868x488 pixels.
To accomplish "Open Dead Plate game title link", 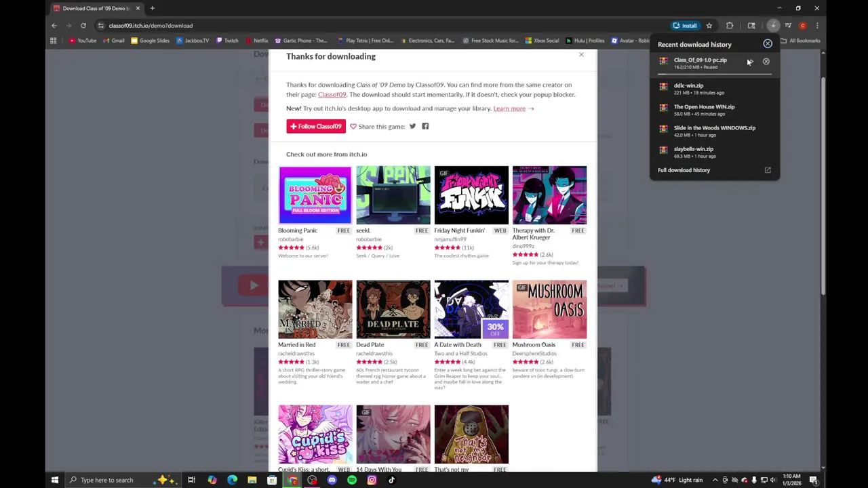I will coord(370,344).
